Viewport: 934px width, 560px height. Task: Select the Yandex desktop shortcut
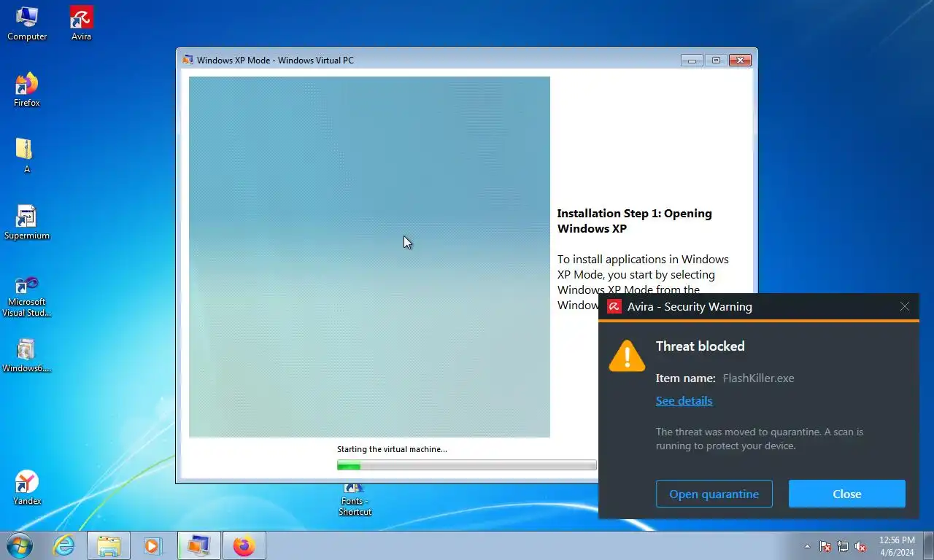coord(27,487)
